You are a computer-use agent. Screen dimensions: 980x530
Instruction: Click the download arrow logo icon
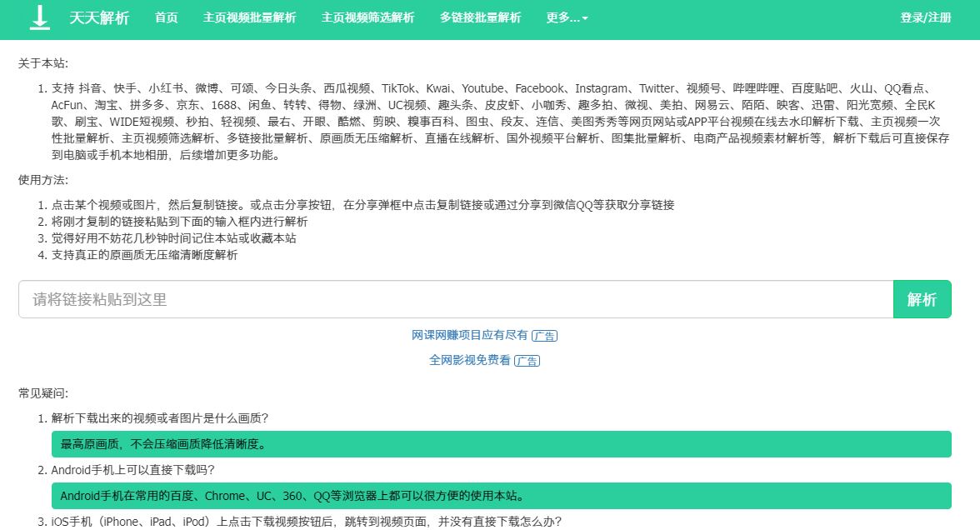tap(39, 17)
